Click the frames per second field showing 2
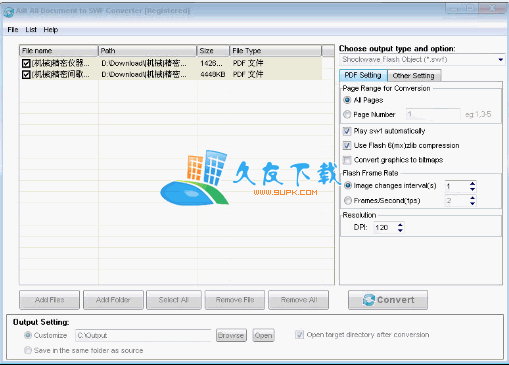The image size is (509, 365). pyautogui.click(x=457, y=201)
